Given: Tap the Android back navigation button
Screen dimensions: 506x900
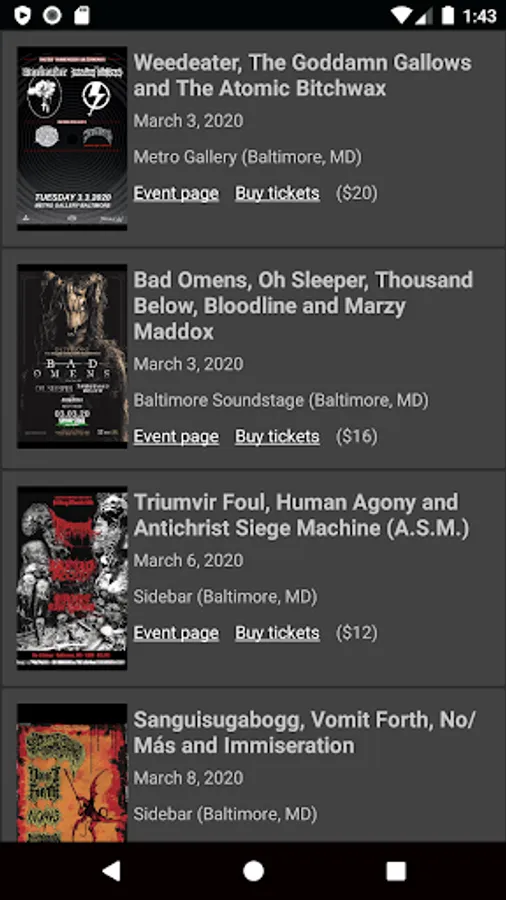Looking at the screenshot, I should 111,871.
